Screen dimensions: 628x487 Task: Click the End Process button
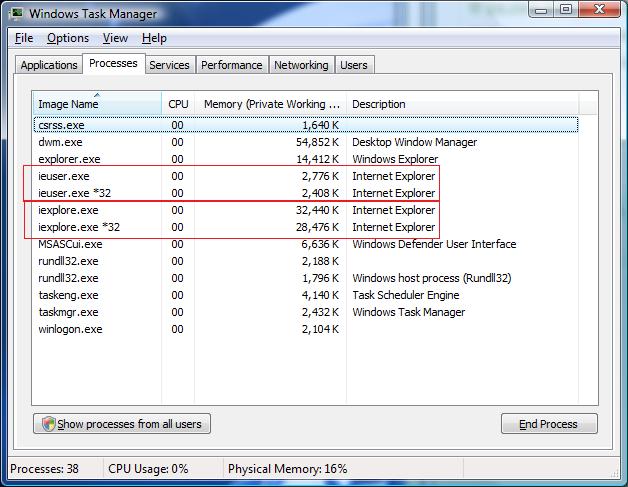coord(549,424)
